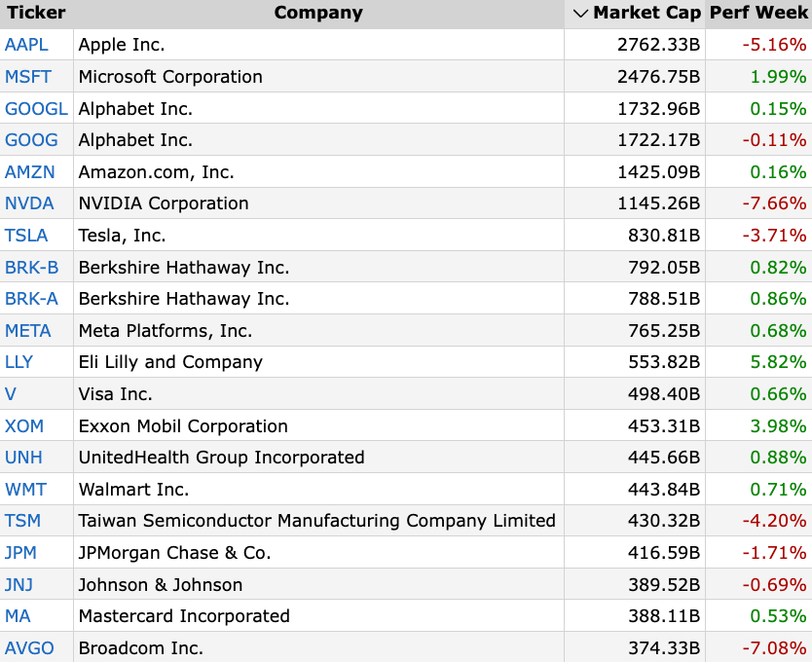Open the TSLA ticker link
The image size is (812, 662).
26,236
